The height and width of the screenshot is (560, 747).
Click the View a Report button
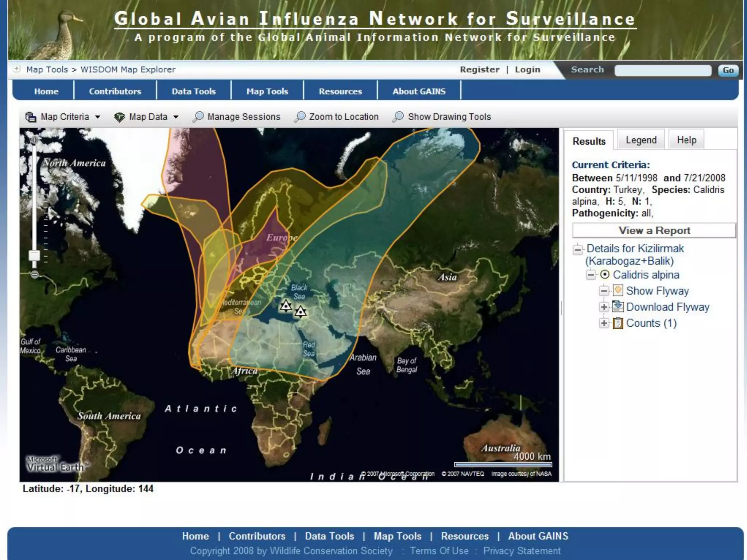click(654, 230)
